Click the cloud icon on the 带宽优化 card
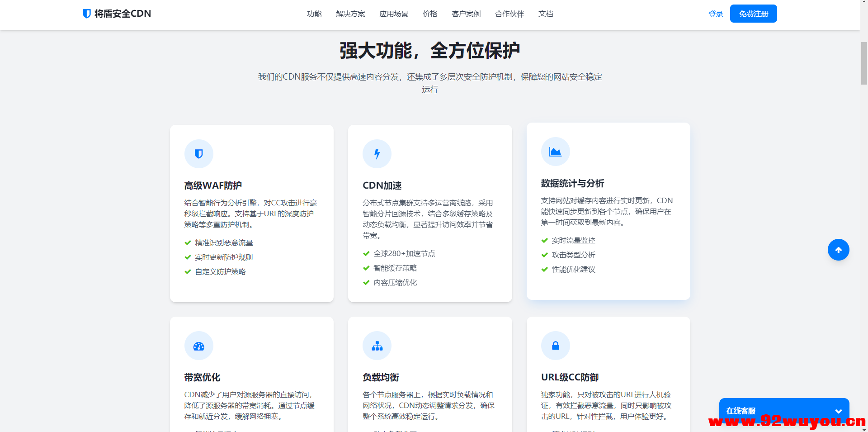 click(x=199, y=346)
